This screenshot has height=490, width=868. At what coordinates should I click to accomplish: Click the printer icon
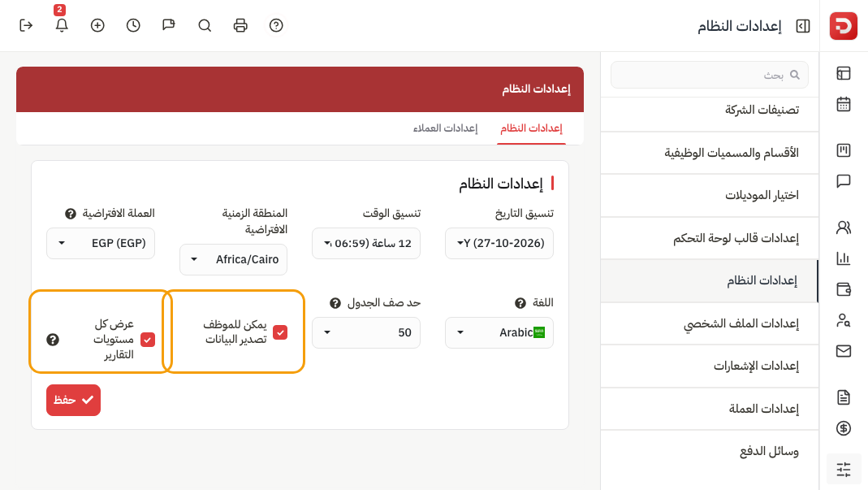pyautogui.click(x=240, y=25)
